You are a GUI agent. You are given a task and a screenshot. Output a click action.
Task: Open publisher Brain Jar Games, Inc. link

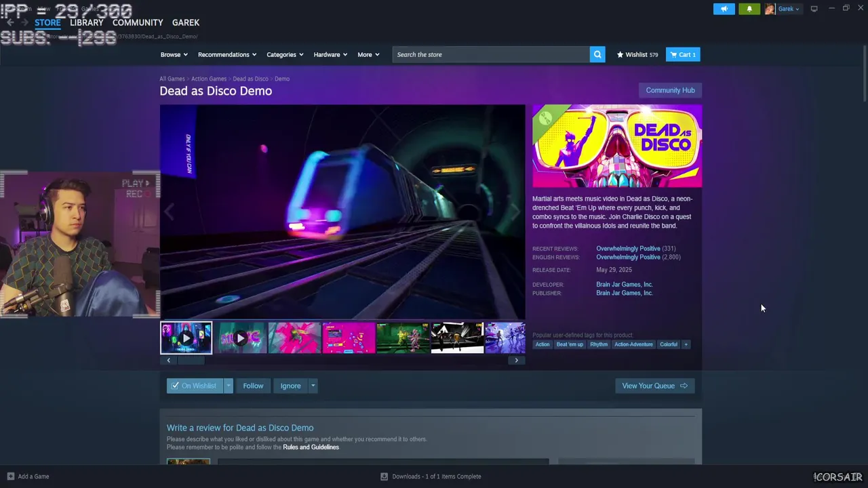pyautogui.click(x=624, y=293)
